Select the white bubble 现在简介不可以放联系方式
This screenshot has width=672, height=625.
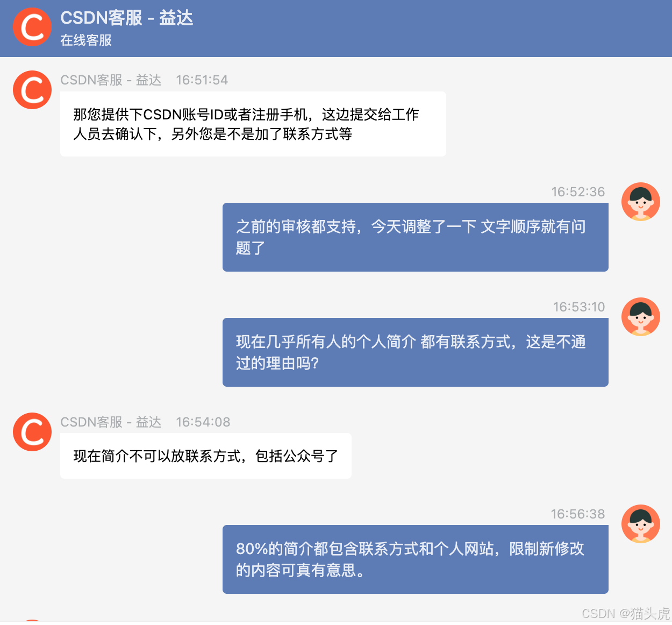pos(206,456)
